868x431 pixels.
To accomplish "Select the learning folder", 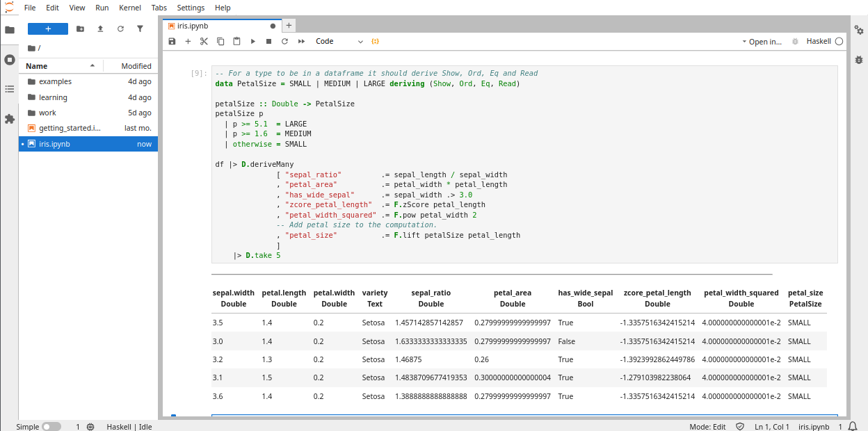I will pyautogui.click(x=88, y=97).
